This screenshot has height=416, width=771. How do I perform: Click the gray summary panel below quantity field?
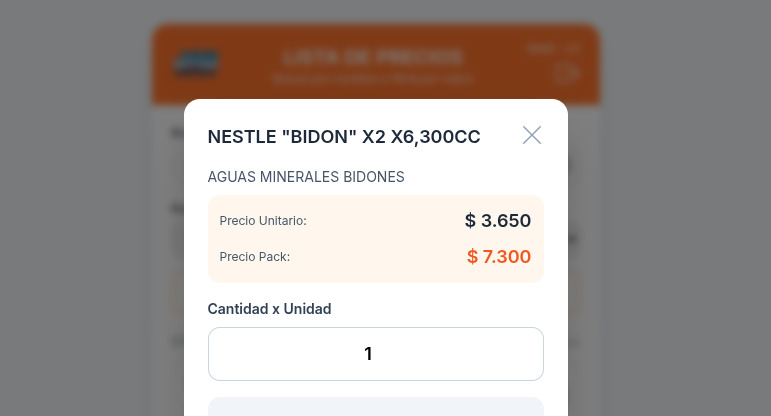pyautogui.click(x=376, y=407)
